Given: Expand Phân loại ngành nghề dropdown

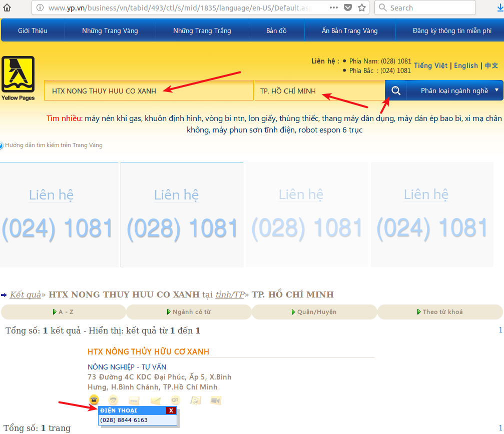Looking at the screenshot, I should [x=455, y=90].
